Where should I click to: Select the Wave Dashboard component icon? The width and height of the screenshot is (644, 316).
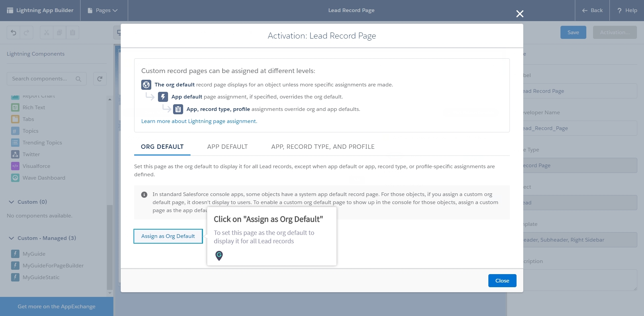pos(15,178)
